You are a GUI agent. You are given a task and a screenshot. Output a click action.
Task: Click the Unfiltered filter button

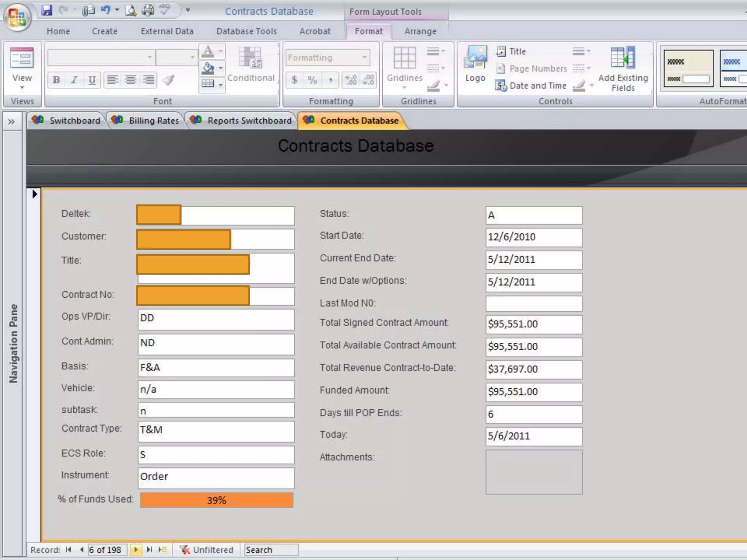(x=206, y=550)
